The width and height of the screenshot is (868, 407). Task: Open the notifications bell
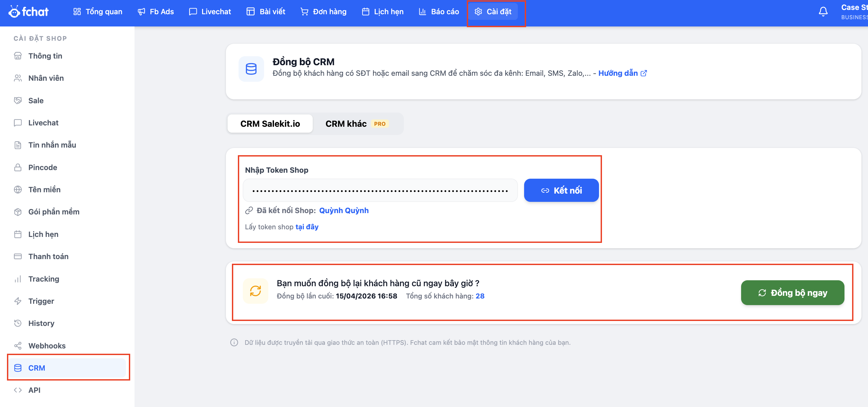[x=823, y=12]
